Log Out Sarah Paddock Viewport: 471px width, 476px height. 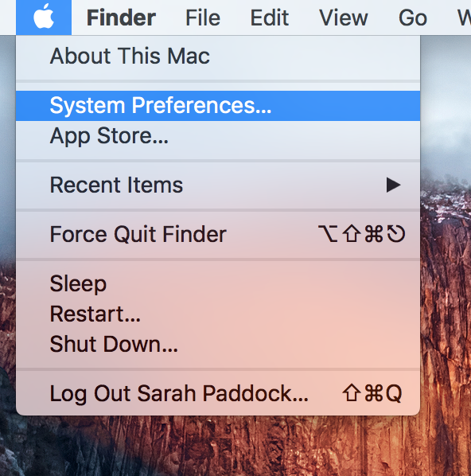click(218, 394)
